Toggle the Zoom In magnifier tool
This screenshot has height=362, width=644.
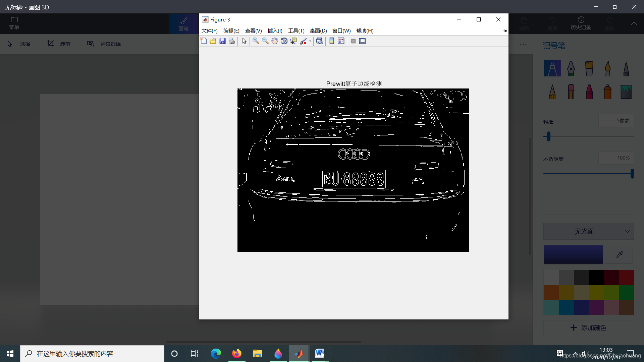256,41
